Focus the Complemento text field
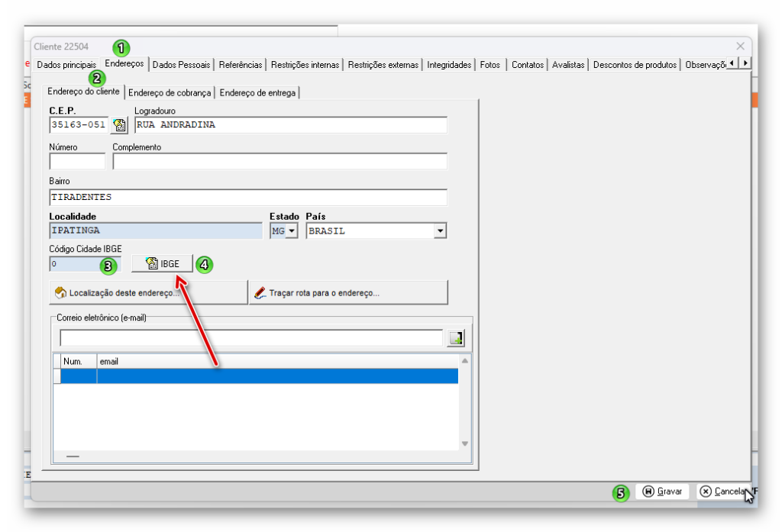The image size is (782, 532). (280, 161)
